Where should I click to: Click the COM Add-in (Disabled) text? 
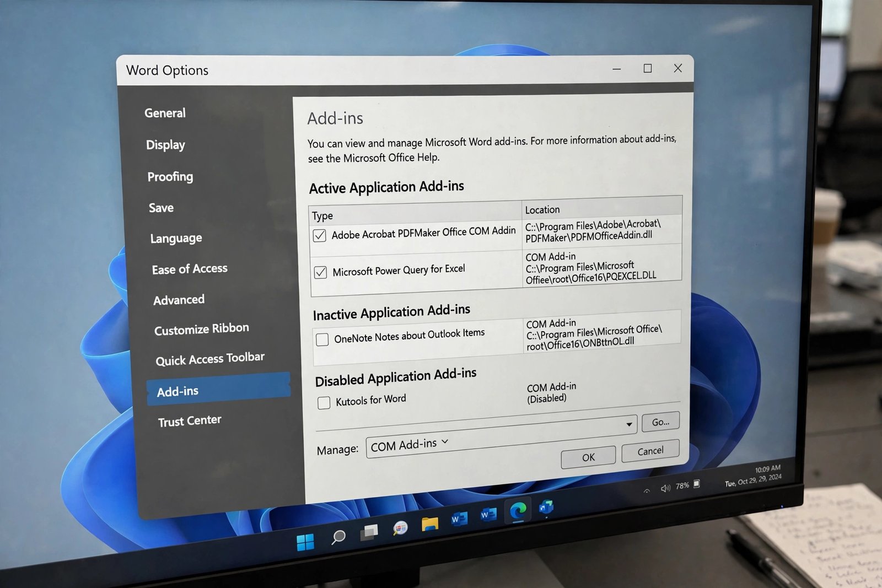tap(552, 393)
